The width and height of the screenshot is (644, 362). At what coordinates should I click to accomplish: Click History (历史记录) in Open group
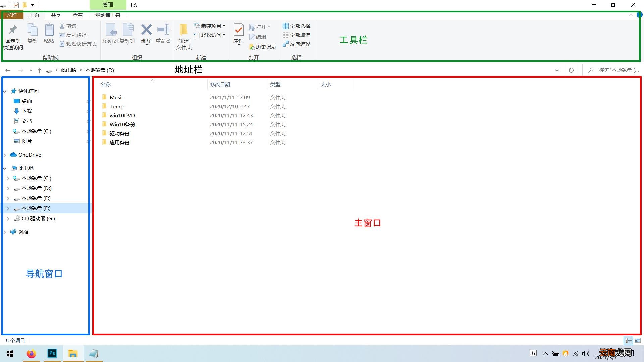pos(263,47)
